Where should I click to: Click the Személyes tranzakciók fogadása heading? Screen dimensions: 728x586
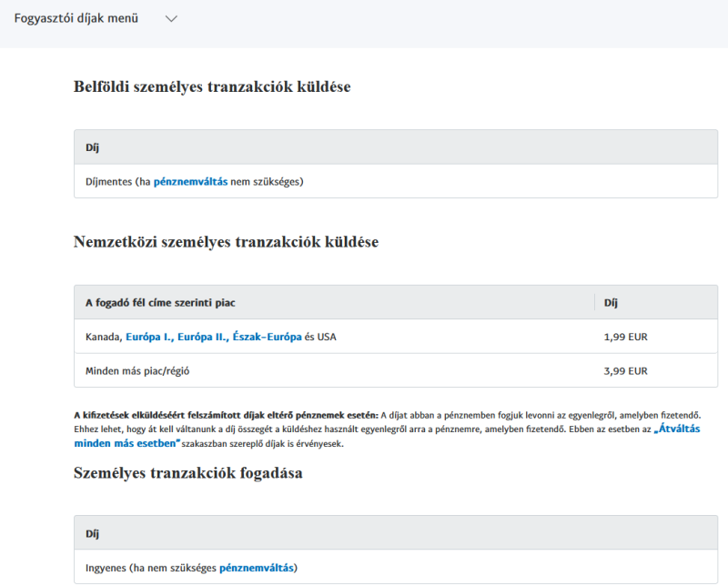click(188, 472)
